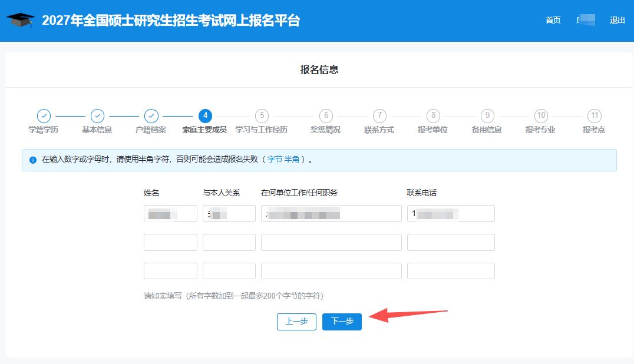The height and width of the screenshot is (364, 634).
Task: Click the 联系电话 column label
Action: 422,193
